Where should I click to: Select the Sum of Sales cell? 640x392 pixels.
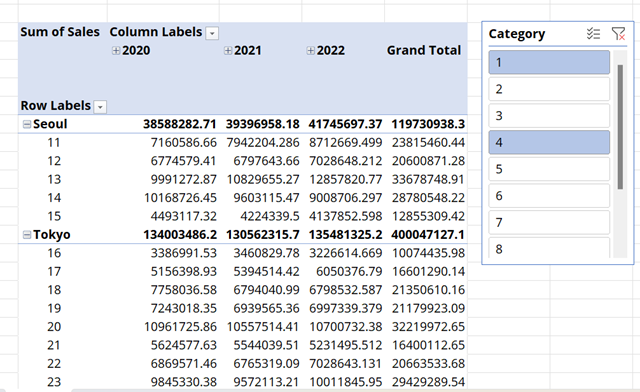point(62,32)
